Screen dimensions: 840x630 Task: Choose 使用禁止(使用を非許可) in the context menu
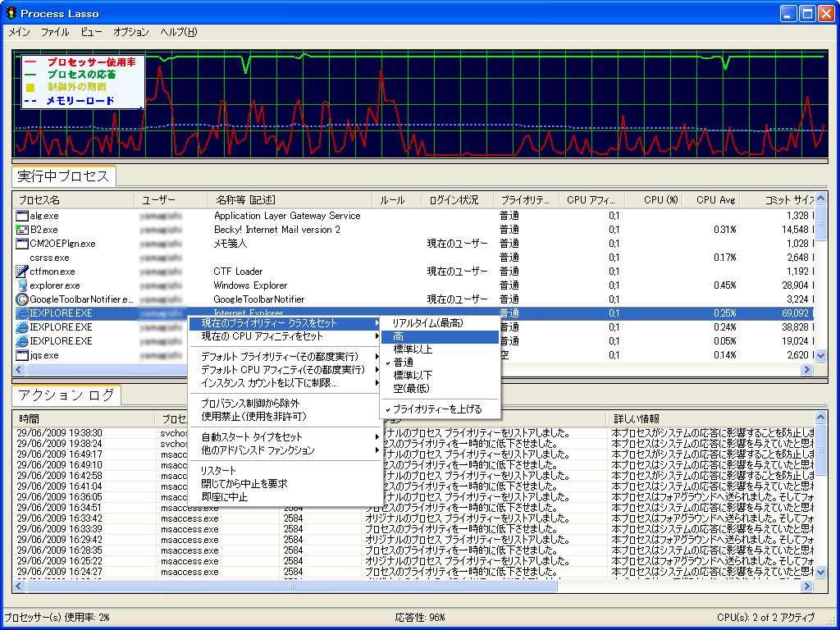285,417
